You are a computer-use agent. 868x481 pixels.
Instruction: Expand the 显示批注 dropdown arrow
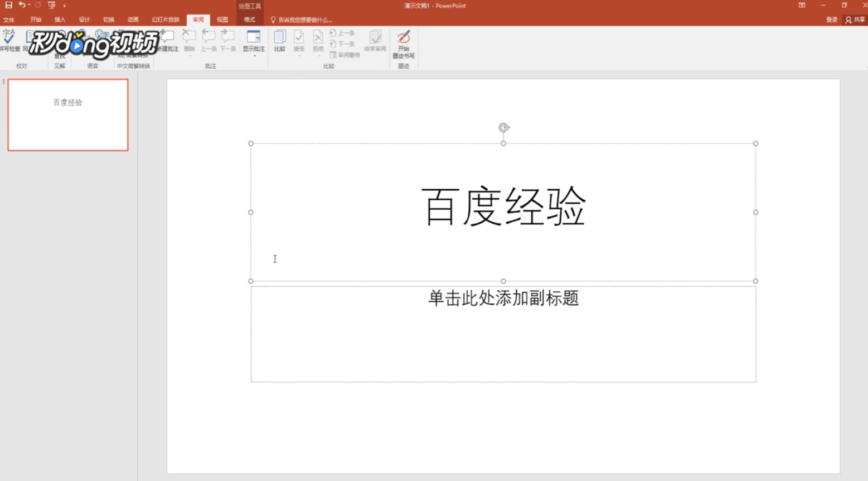point(254,55)
